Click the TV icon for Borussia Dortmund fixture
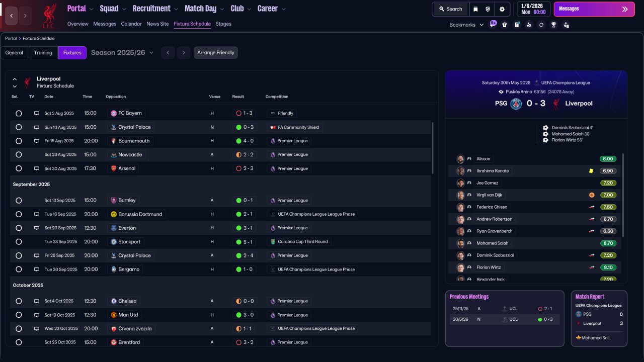Screen dimensions: 644x362 36,214
